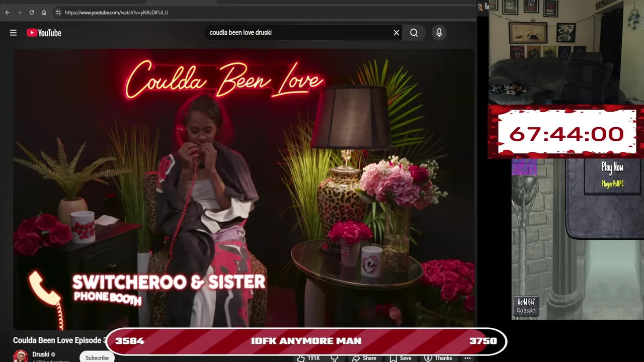Reload the page with the refresh icon

[x=32, y=13]
